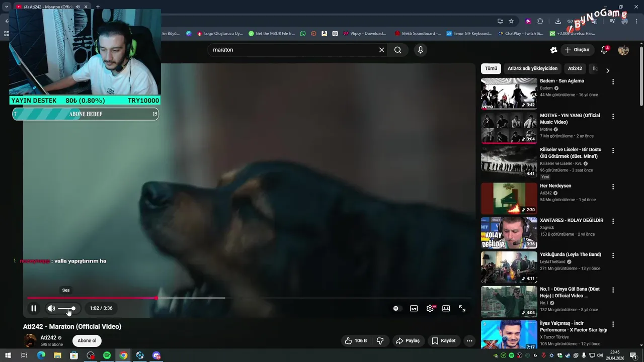
Task: Open the Windows Start menu
Action: pyautogui.click(x=8, y=355)
